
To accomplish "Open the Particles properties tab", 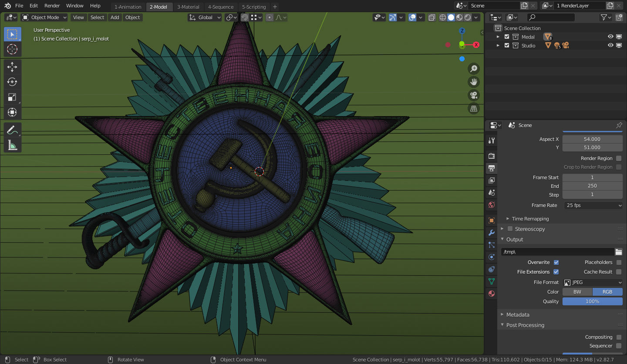I will point(492,245).
